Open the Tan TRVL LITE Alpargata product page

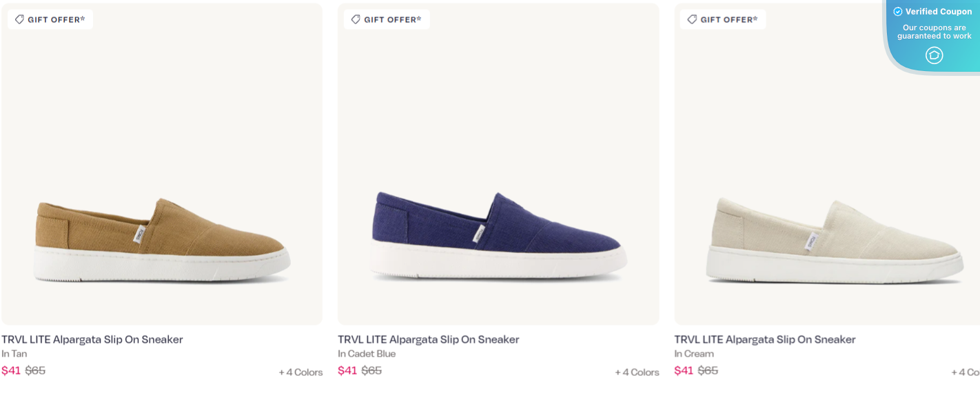point(92,339)
